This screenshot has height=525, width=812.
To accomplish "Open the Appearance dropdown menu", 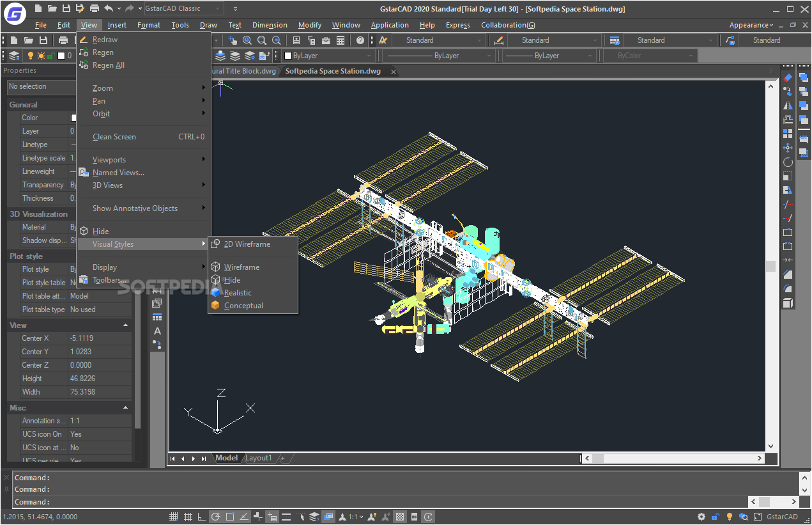I will (751, 25).
